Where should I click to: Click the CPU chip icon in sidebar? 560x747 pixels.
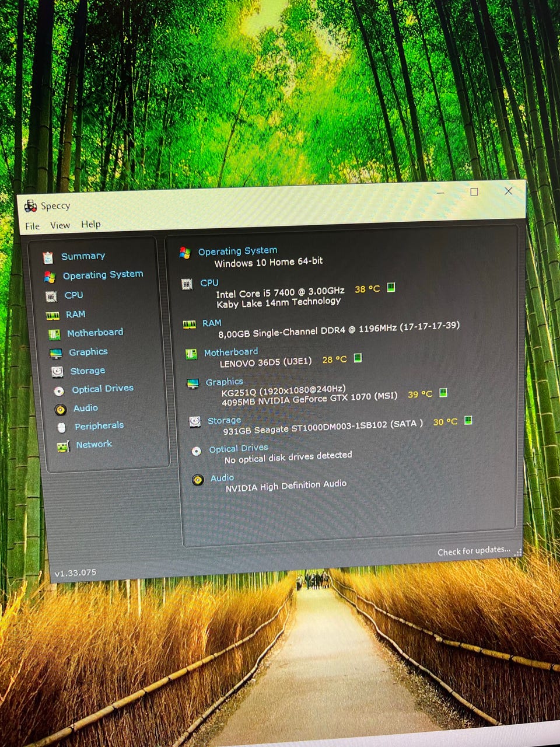point(51,296)
